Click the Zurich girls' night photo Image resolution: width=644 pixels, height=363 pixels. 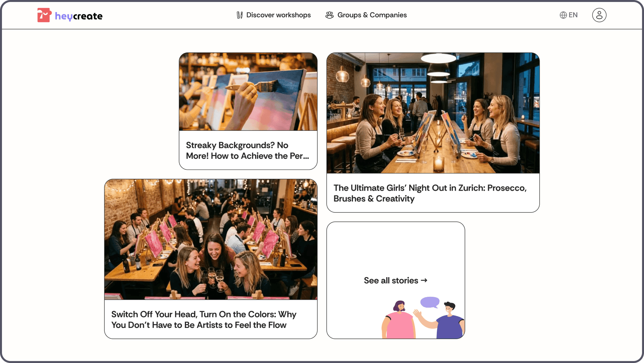point(433,113)
